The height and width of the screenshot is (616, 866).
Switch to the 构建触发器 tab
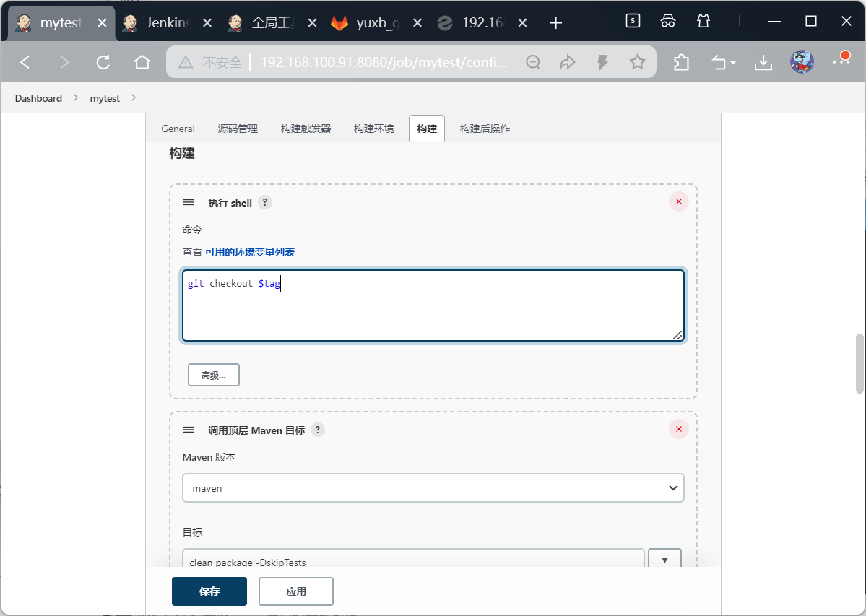[x=306, y=129]
